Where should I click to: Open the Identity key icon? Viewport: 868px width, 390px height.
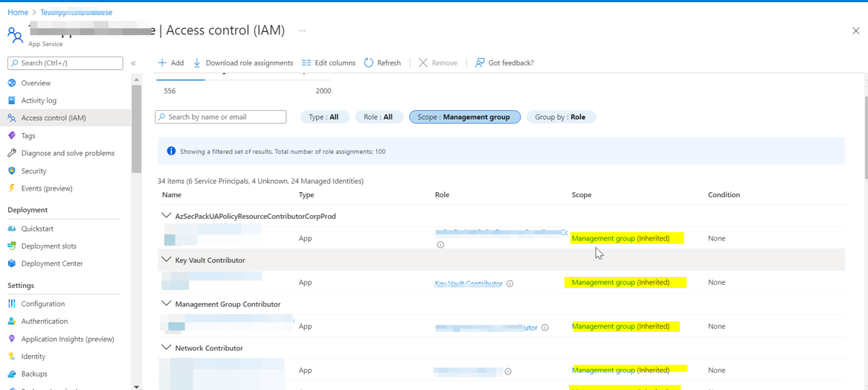pyautogui.click(x=12, y=357)
